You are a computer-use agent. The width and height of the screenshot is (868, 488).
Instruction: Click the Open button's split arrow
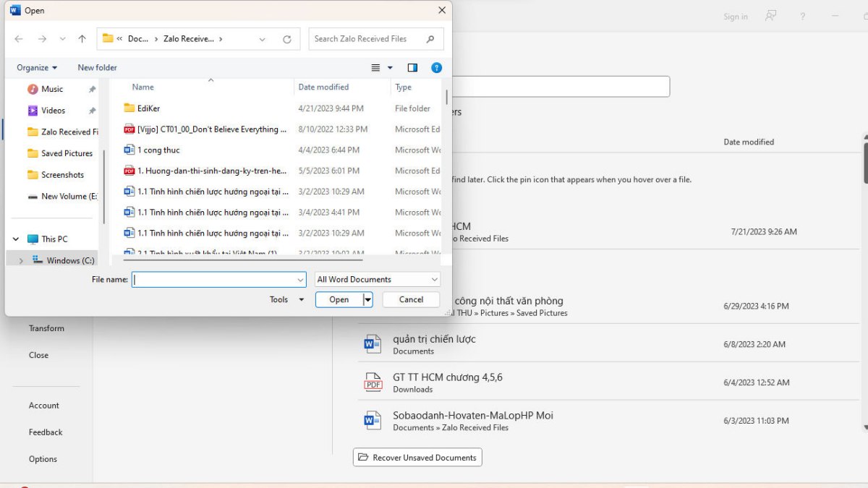click(x=367, y=300)
